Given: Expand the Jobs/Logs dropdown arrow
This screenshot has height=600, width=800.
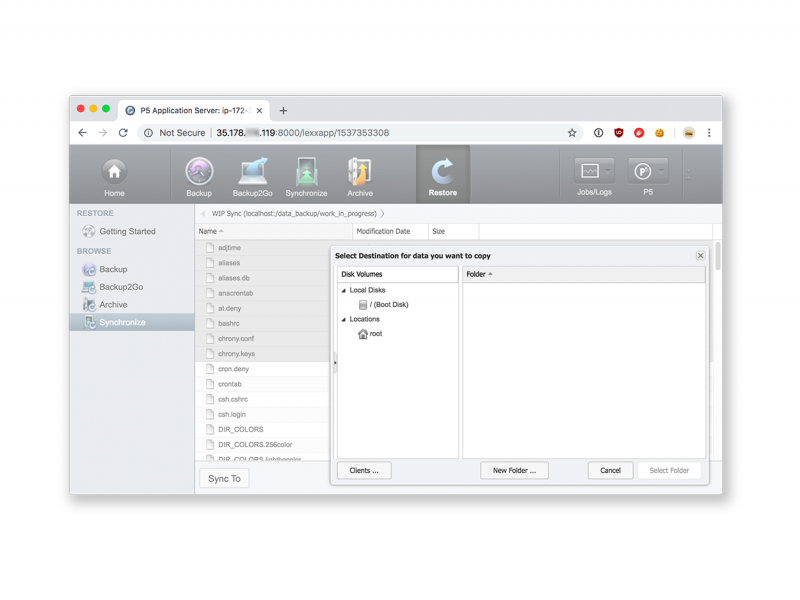Looking at the screenshot, I should (x=608, y=171).
